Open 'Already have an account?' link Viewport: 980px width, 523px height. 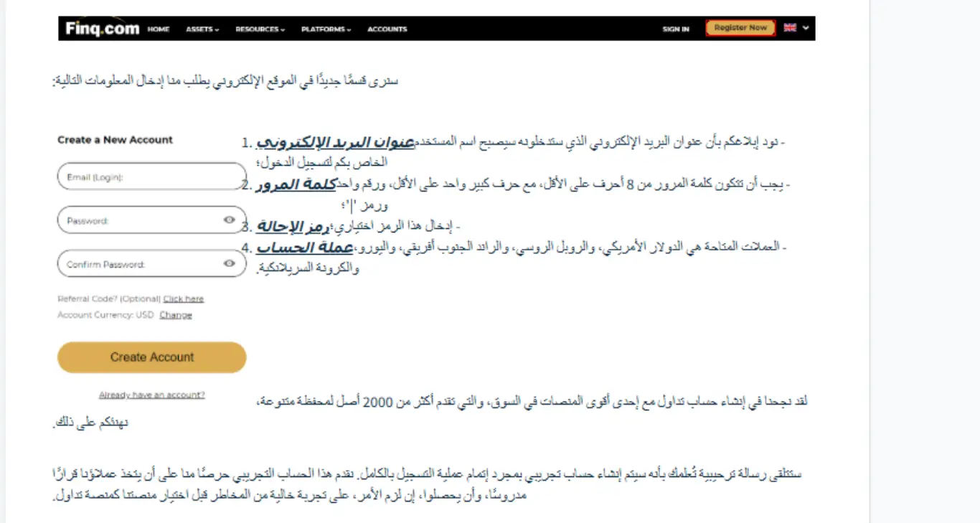[x=151, y=395]
